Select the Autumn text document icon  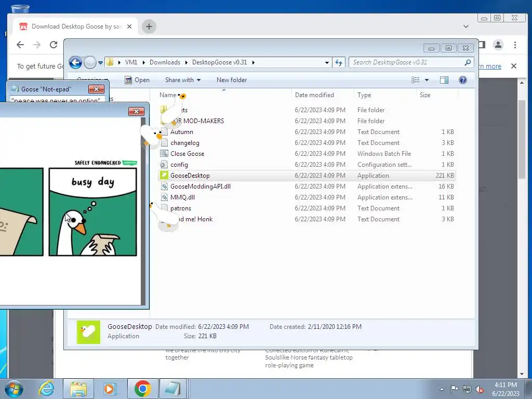click(164, 132)
